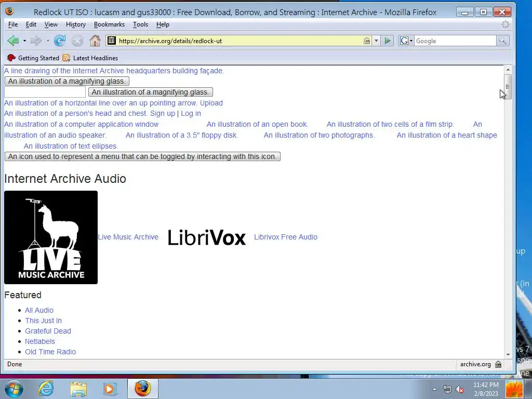Click the search magnifier icon in Google box
Image resolution: width=532 pixels, height=399 pixels.
pos(502,41)
